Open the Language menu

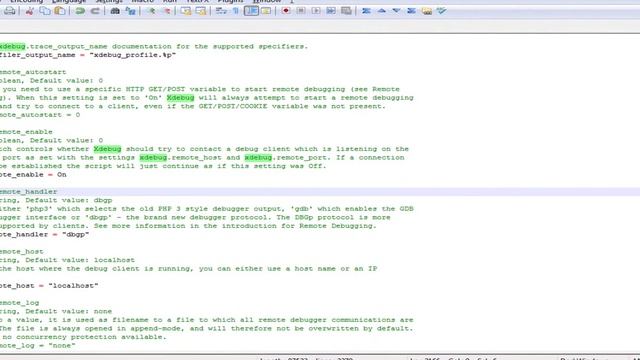[x=69, y=1]
